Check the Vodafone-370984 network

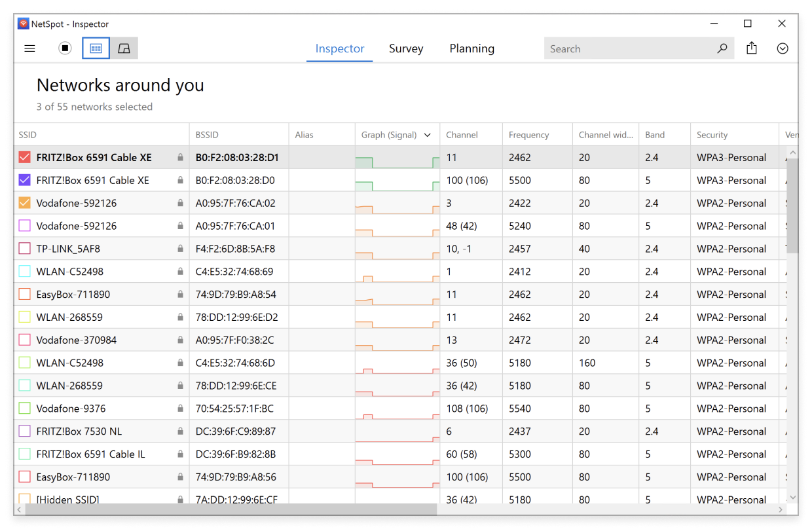point(25,340)
